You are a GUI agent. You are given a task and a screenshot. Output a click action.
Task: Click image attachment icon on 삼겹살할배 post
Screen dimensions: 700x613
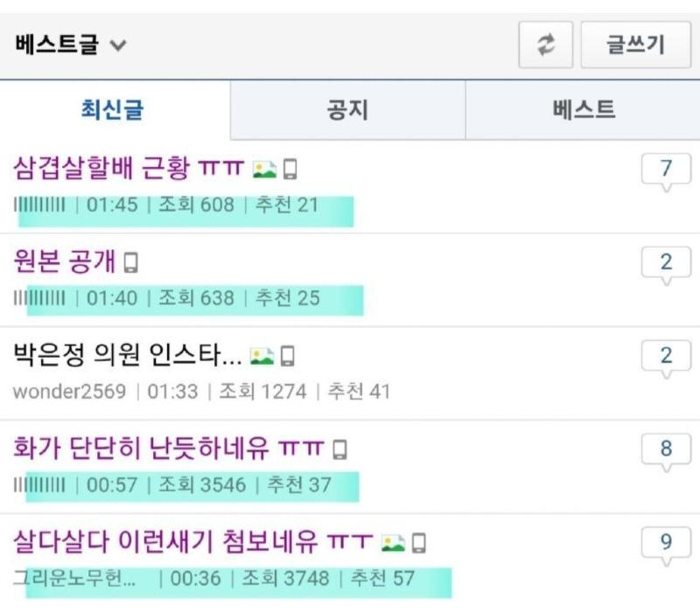point(265,170)
